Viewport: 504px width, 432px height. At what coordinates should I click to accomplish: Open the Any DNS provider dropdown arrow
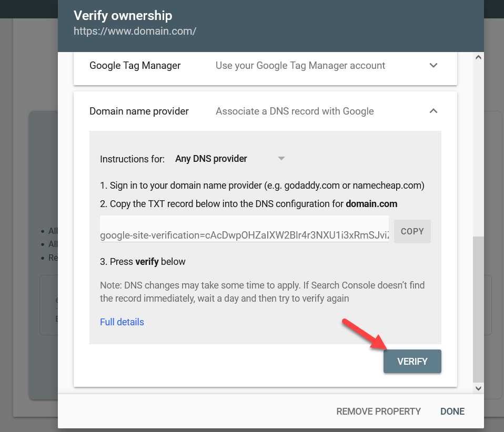coord(281,158)
